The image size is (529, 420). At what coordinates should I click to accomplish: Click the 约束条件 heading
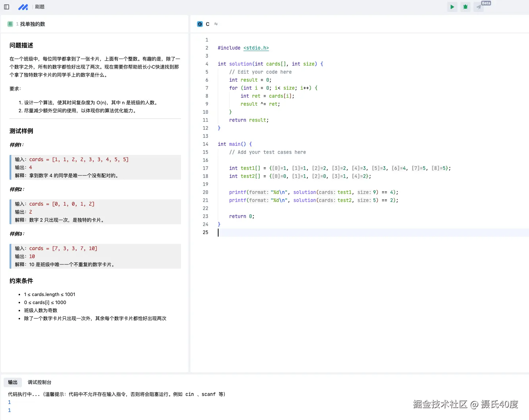tap(21, 281)
